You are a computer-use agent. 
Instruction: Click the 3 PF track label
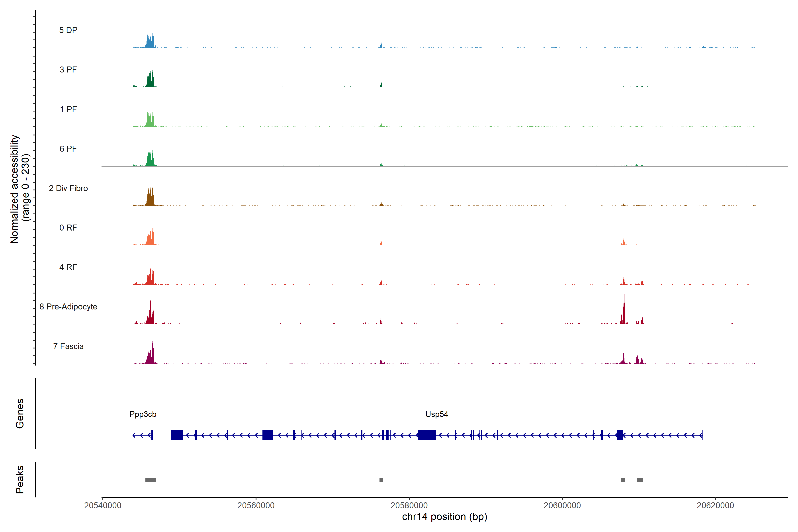pyautogui.click(x=68, y=70)
